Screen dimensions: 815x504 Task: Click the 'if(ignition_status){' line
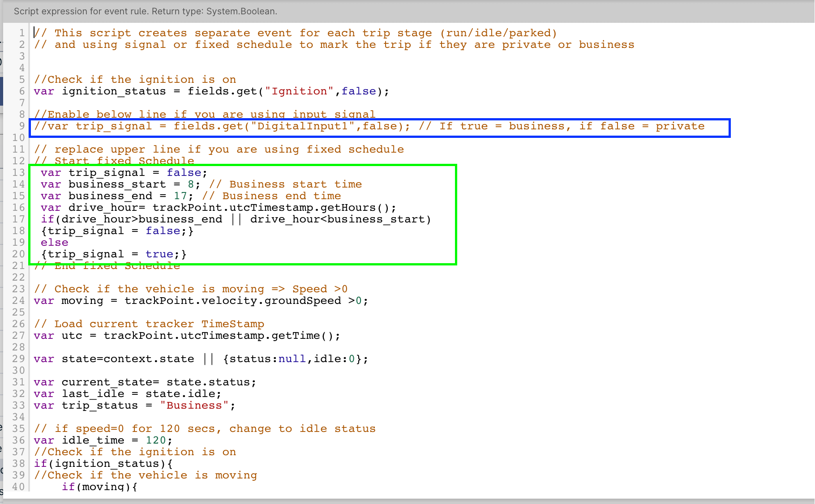[x=103, y=464]
